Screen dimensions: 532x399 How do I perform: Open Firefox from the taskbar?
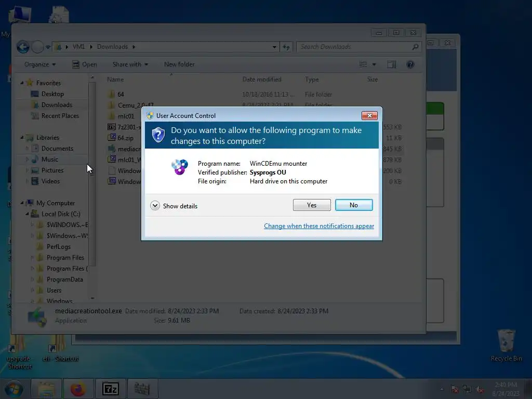[78, 389]
